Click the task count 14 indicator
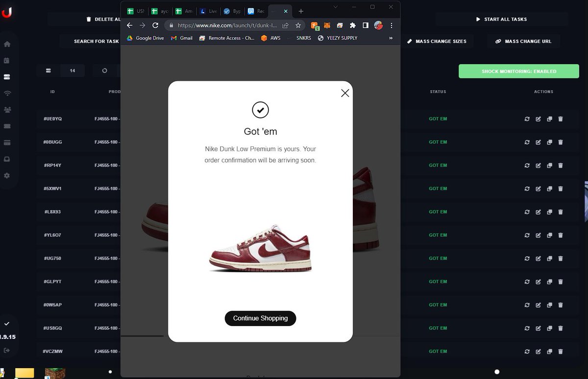 click(x=73, y=71)
